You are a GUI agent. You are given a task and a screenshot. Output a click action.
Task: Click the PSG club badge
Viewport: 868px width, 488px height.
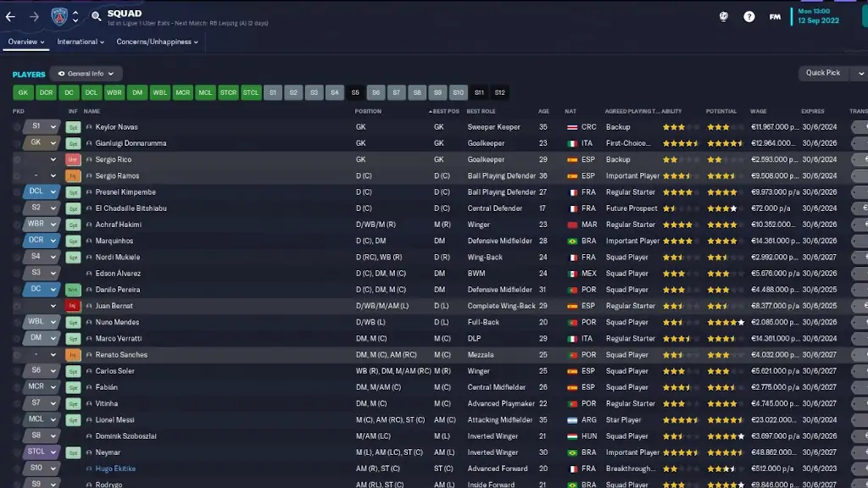click(x=58, y=17)
